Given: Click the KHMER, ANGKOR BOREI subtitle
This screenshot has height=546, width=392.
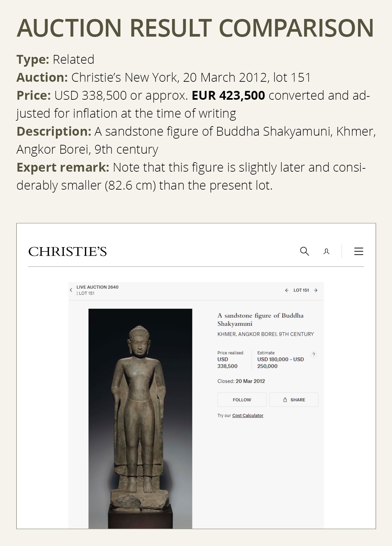Looking at the screenshot, I should tap(265, 334).
